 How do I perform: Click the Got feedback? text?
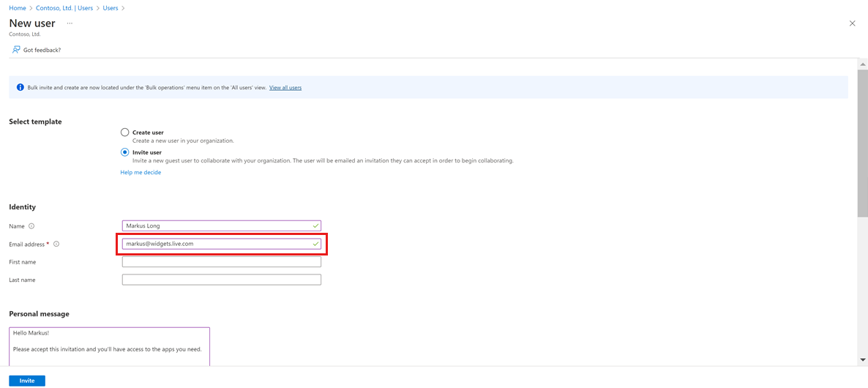[x=42, y=50]
